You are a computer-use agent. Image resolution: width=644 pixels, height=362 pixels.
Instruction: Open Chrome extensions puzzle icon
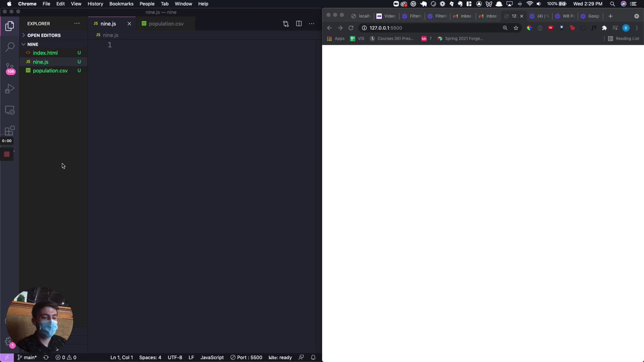604,28
